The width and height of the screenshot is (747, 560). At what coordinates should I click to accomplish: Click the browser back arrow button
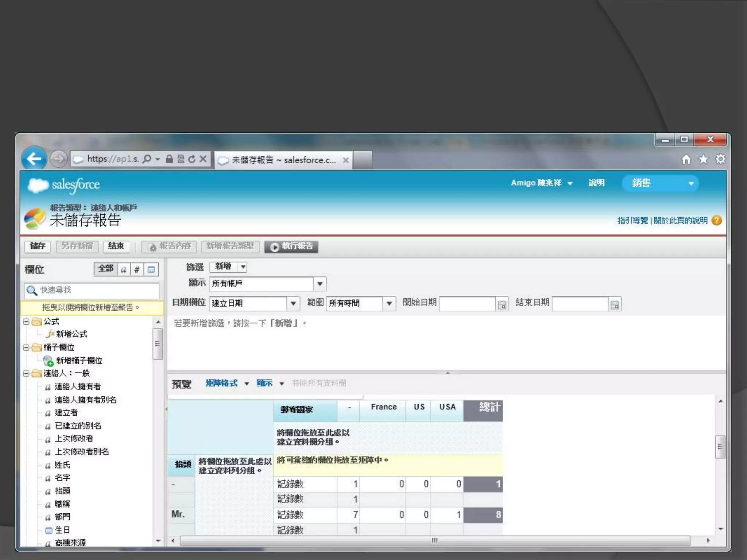click(x=34, y=159)
